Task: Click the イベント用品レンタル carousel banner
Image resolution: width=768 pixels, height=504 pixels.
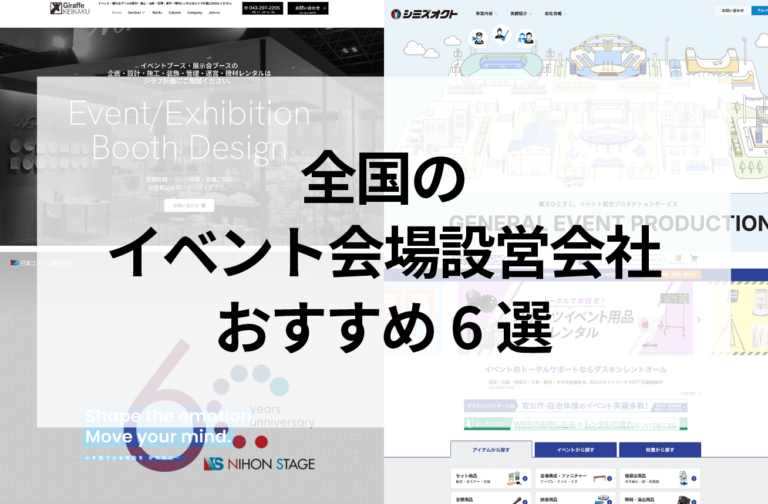Action: click(576, 317)
